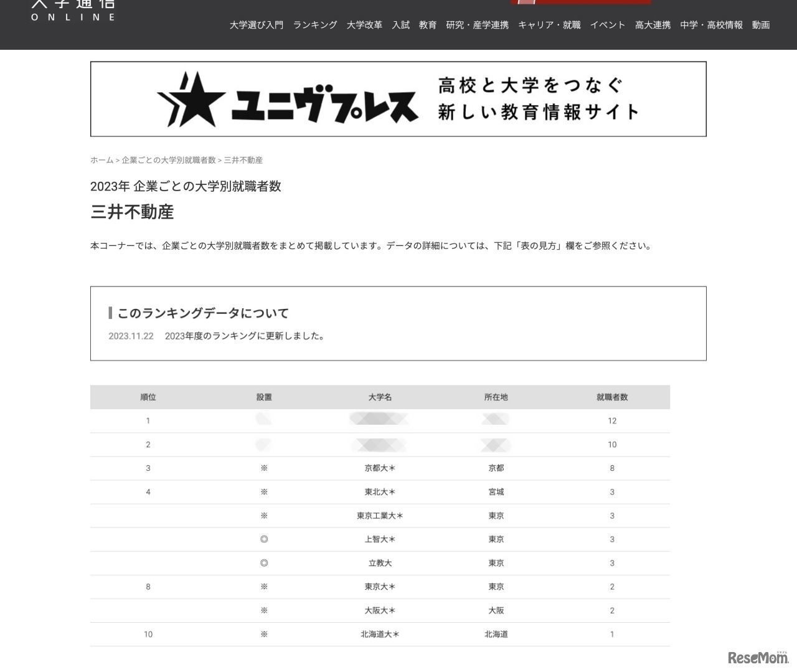This screenshot has width=797, height=672.
Task: Click the 所在地 column header
Action: tap(496, 397)
